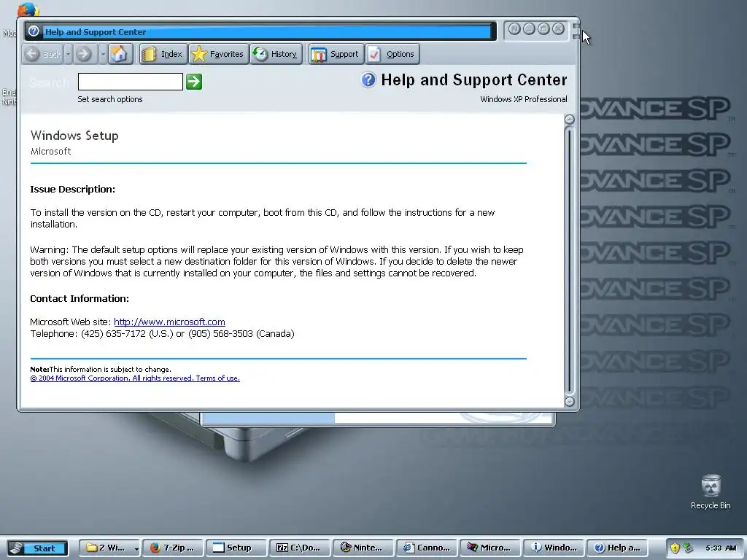Viewport: 747px width, 560px height.
Task: Click the Windows XP Professional label
Action: (524, 99)
